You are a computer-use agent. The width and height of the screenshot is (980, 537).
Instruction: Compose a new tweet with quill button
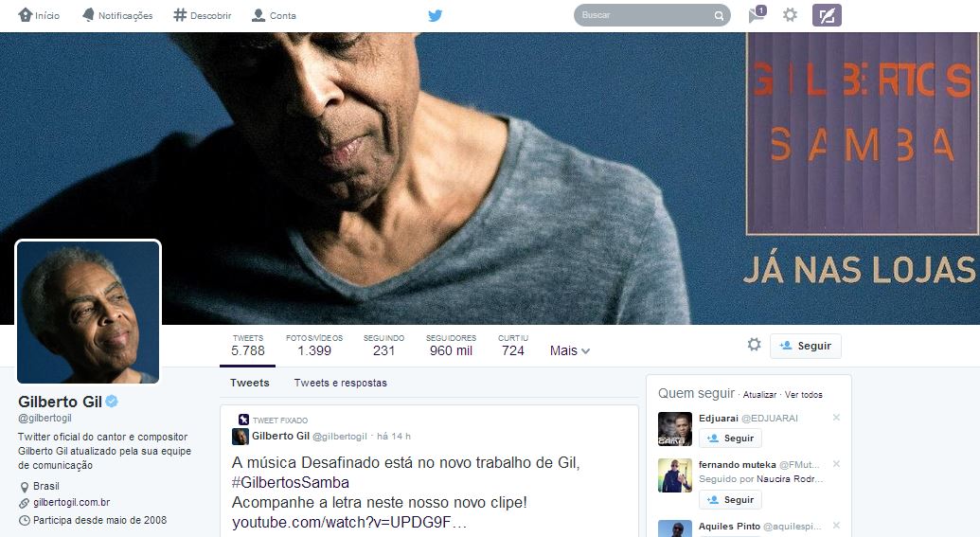click(827, 15)
